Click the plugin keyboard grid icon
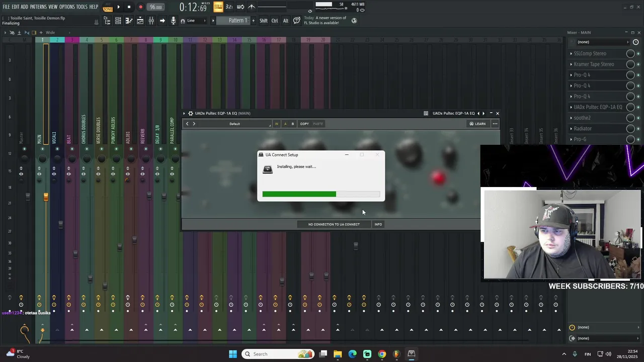Viewport: 644px width, 362px height. (426, 113)
